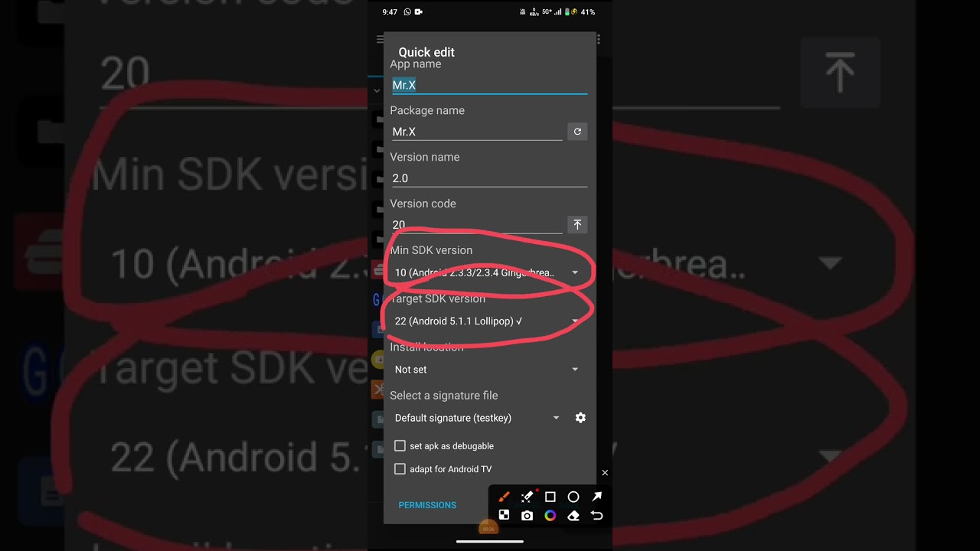Tap the mosaic checkerboard tool
The width and height of the screenshot is (980, 551).
pyautogui.click(x=504, y=516)
